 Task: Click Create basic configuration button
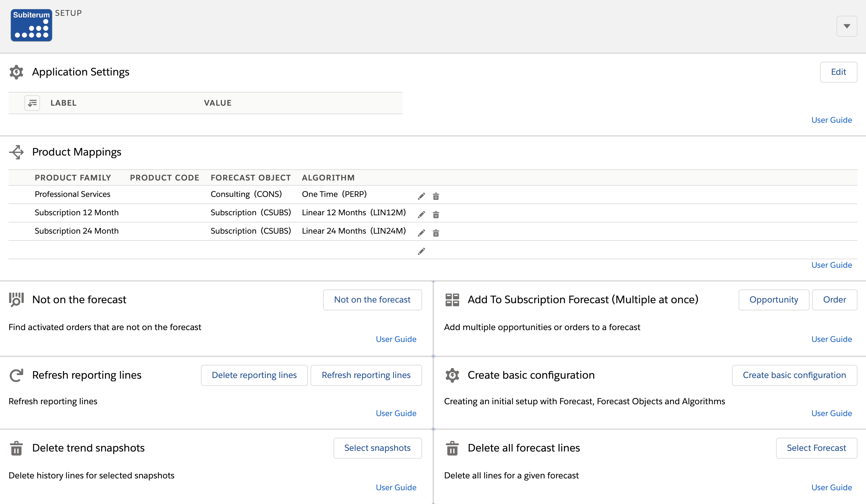pyautogui.click(x=794, y=375)
